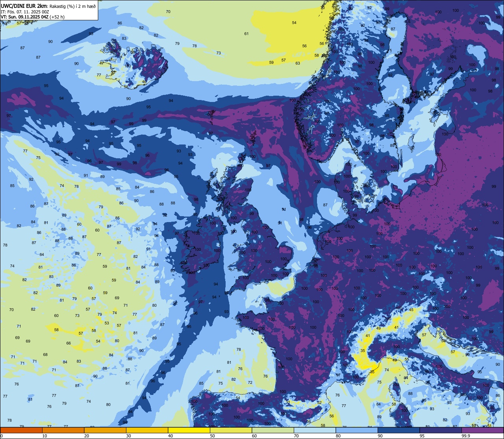Click the 60–70 pale green legend swatch
The image size is (504, 439).
tap(273, 430)
